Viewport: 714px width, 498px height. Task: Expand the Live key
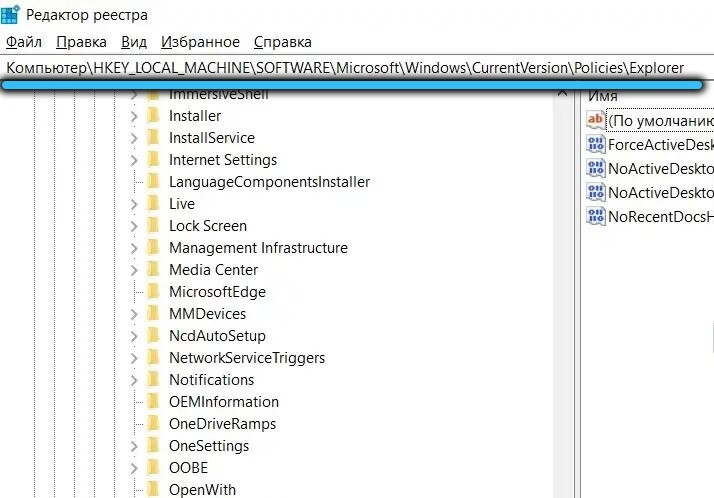pos(134,204)
